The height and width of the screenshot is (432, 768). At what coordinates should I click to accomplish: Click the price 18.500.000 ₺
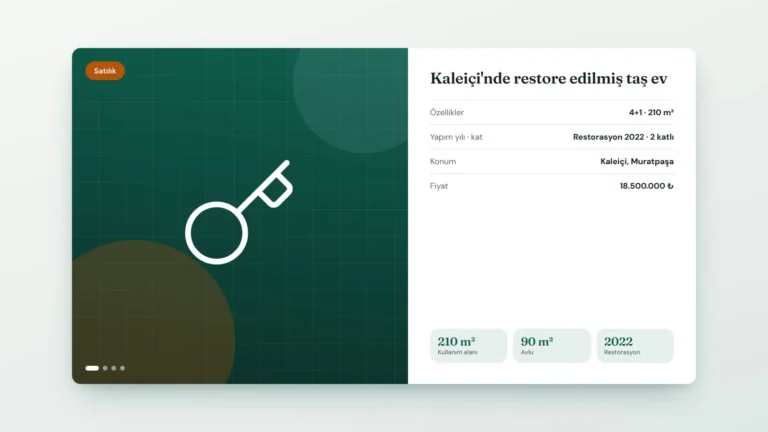pyautogui.click(x=647, y=186)
